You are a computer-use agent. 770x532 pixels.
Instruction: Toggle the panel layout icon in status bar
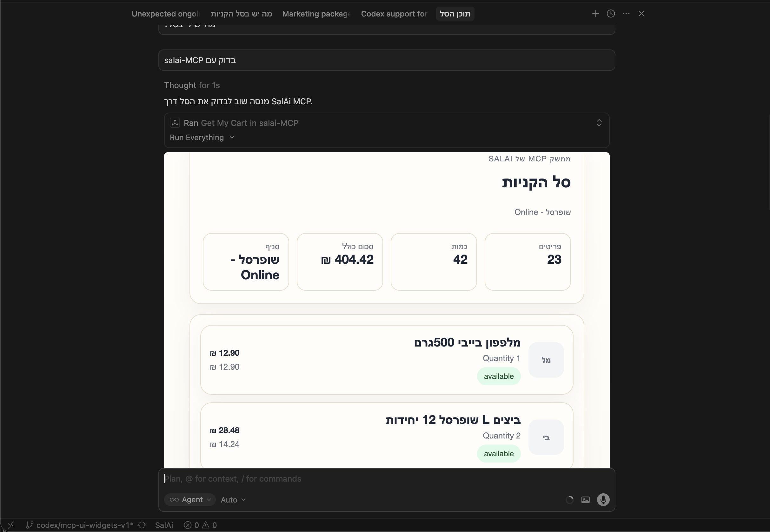coord(11,525)
